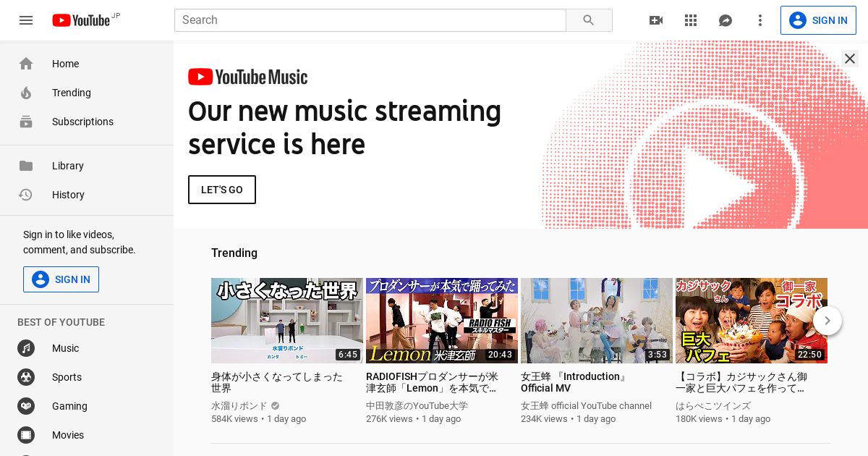Click the Movies category icon
Image resolution: width=868 pixels, height=456 pixels.
(x=26, y=435)
